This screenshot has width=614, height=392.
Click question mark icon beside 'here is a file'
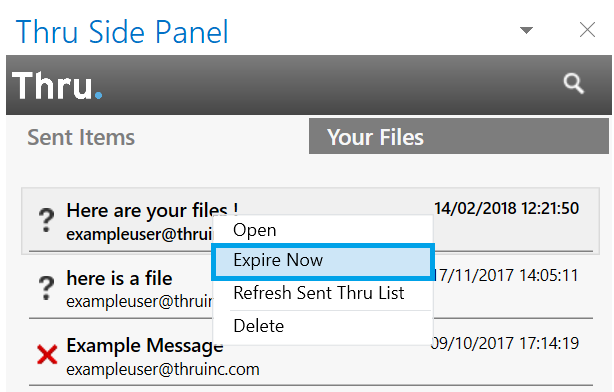coord(46,288)
